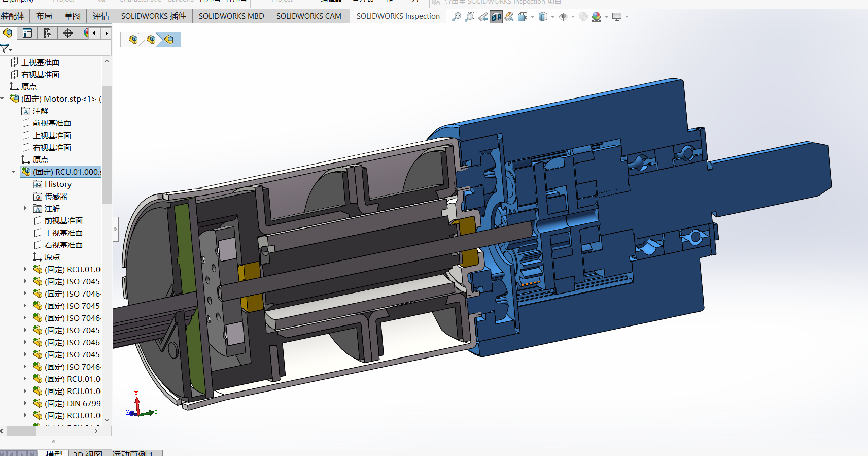Viewport: 868px width, 456px height.
Task: Expand the 注解 folder under RCU.01.000
Action: (x=25, y=208)
